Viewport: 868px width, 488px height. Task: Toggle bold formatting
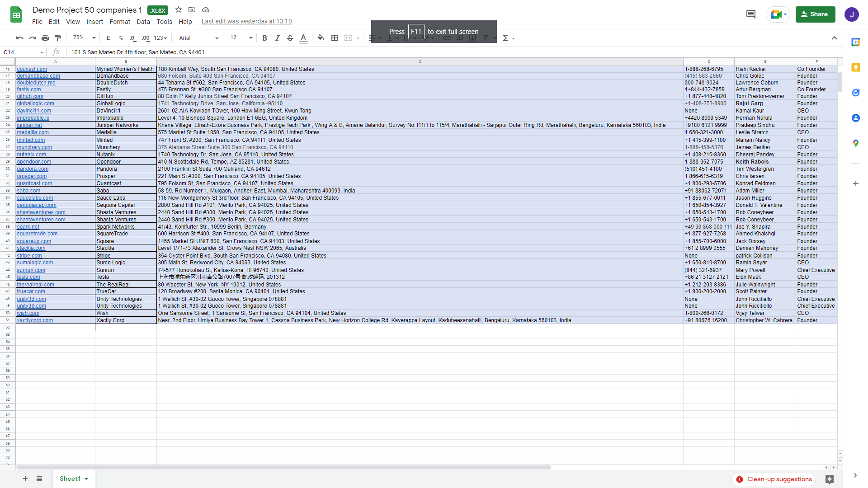coord(264,38)
